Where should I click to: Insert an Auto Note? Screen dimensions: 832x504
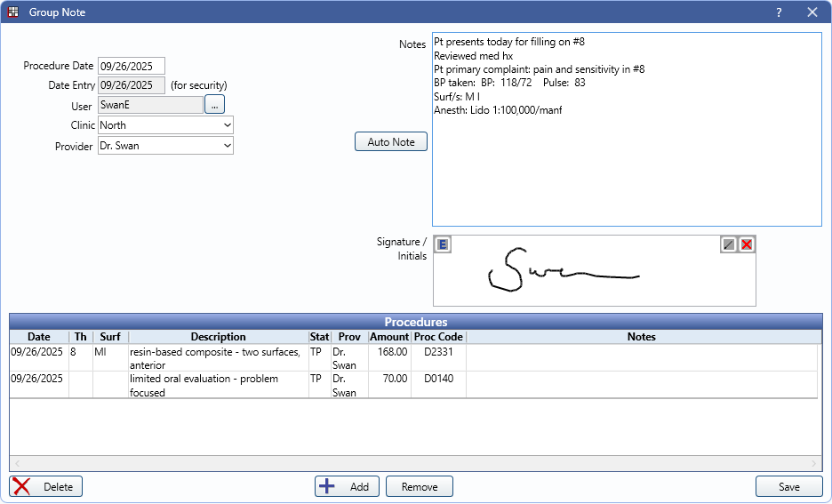coord(391,142)
